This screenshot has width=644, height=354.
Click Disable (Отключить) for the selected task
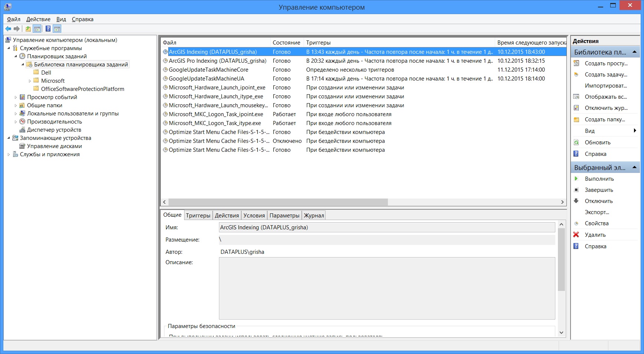click(598, 201)
